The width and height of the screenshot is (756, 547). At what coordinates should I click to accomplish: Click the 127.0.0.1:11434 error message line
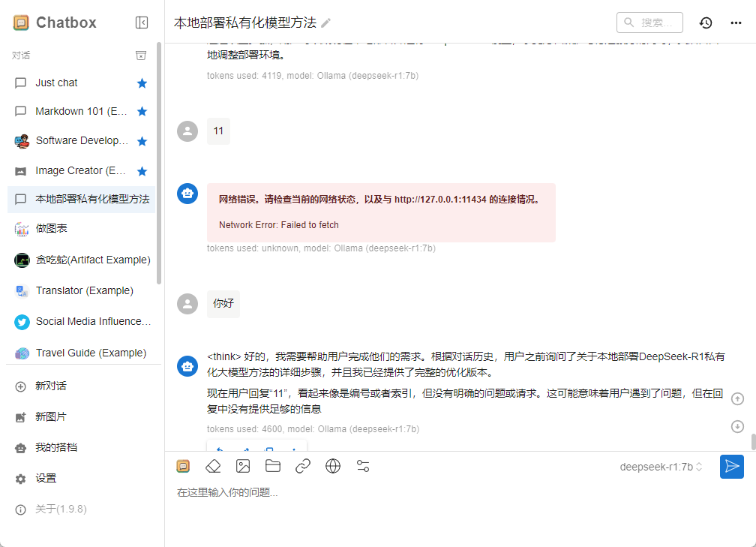click(379, 200)
